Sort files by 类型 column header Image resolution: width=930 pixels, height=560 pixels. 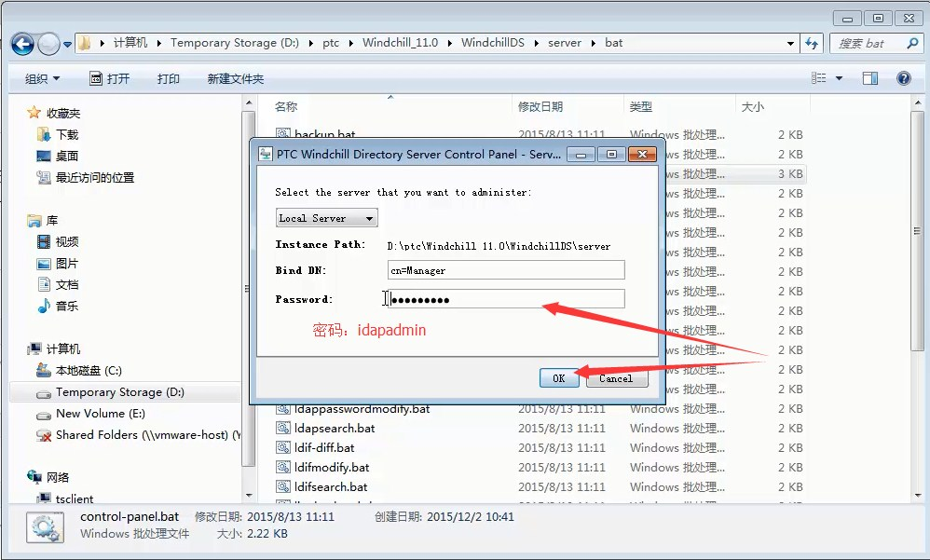(x=640, y=107)
